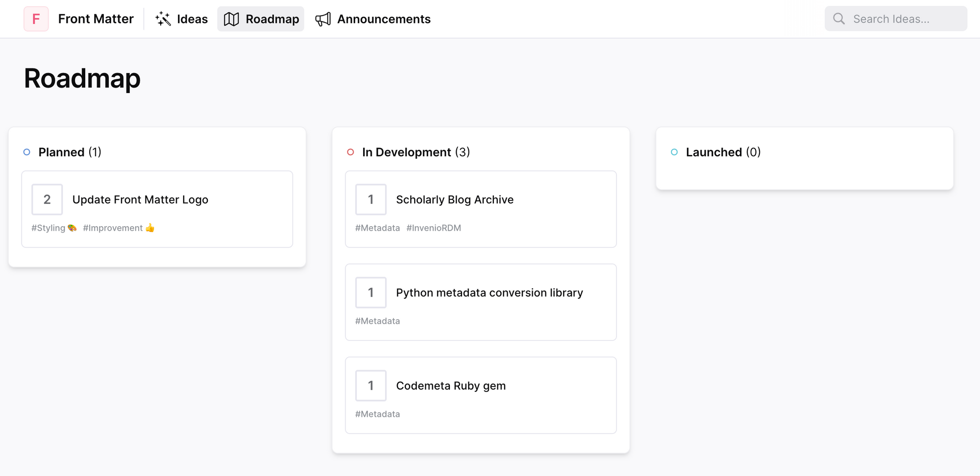980x476 pixels.
Task: Toggle vote on Codemeta Ruby gem
Action: pos(371,385)
